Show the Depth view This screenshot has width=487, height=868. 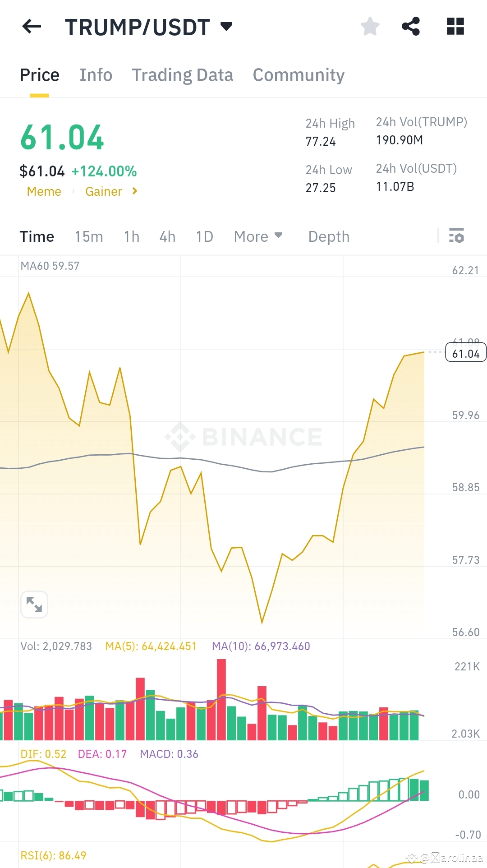tap(329, 236)
